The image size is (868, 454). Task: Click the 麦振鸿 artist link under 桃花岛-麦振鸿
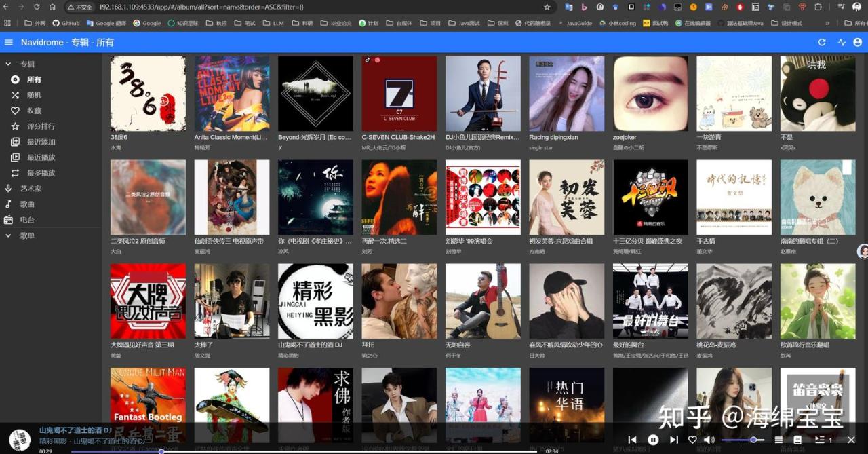pyautogui.click(x=705, y=355)
